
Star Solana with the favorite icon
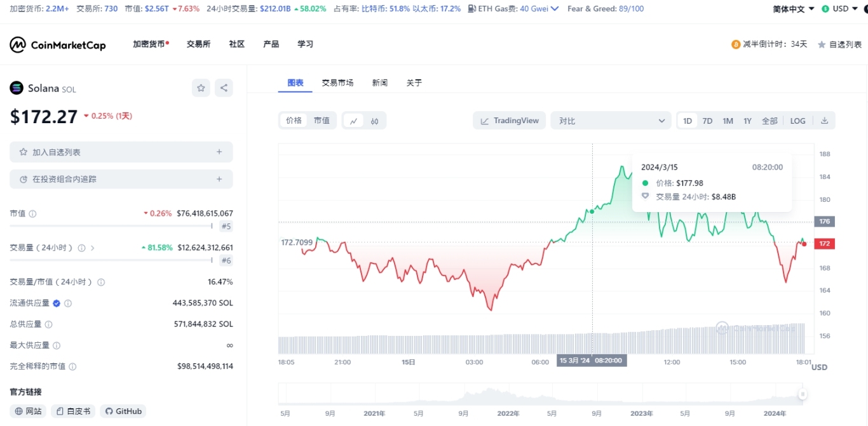(x=201, y=88)
